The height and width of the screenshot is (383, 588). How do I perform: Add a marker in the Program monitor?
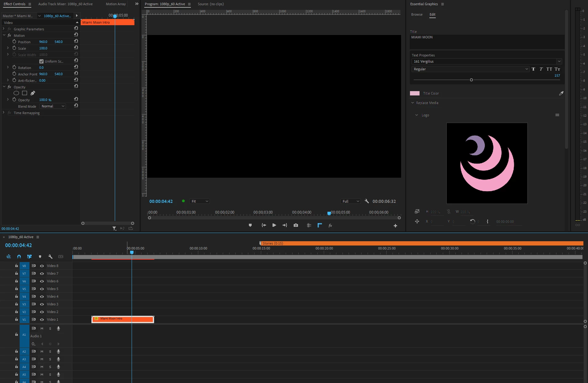pos(250,225)
